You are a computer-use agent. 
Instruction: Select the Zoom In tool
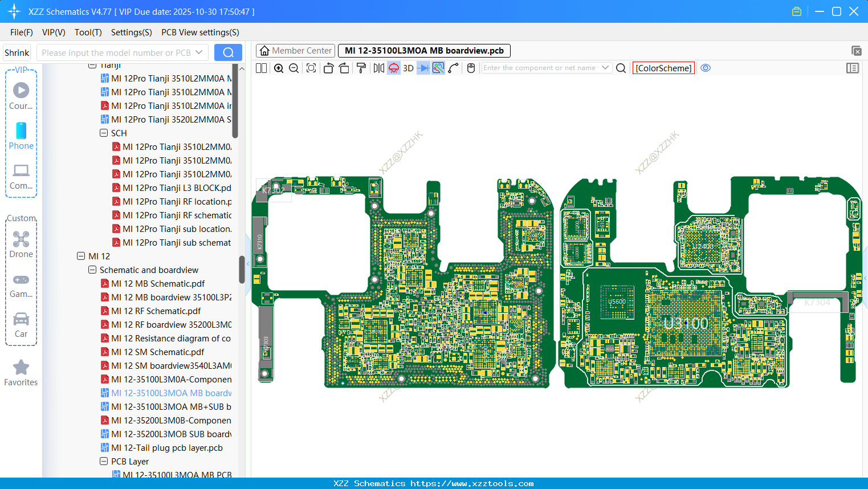(x=279, y=68)
